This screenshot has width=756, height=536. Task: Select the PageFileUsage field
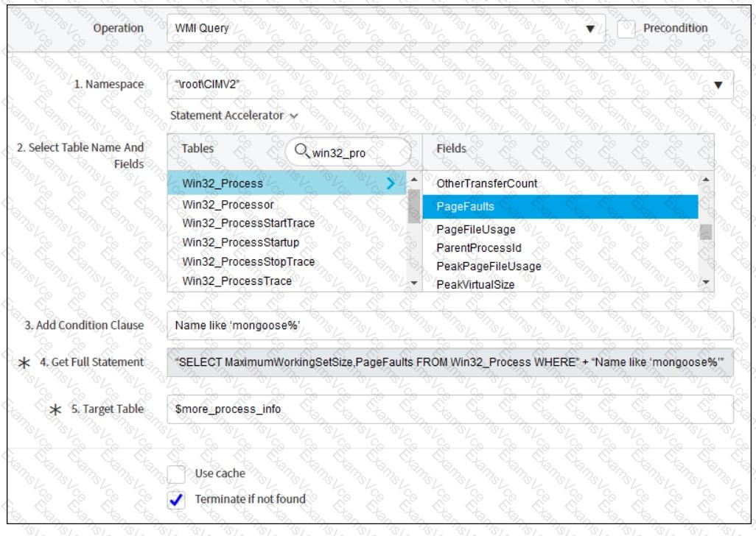475,229
